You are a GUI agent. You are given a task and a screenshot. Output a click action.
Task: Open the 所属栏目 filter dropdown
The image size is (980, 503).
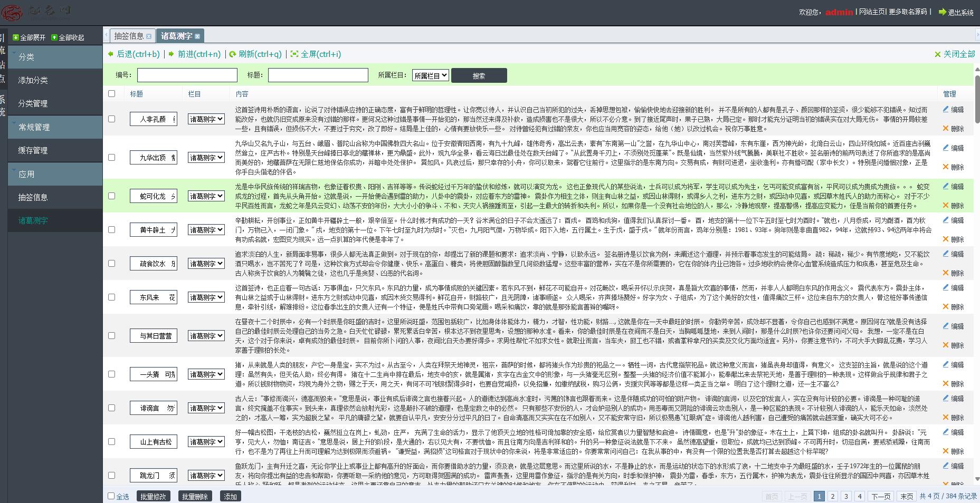[430, 76]
